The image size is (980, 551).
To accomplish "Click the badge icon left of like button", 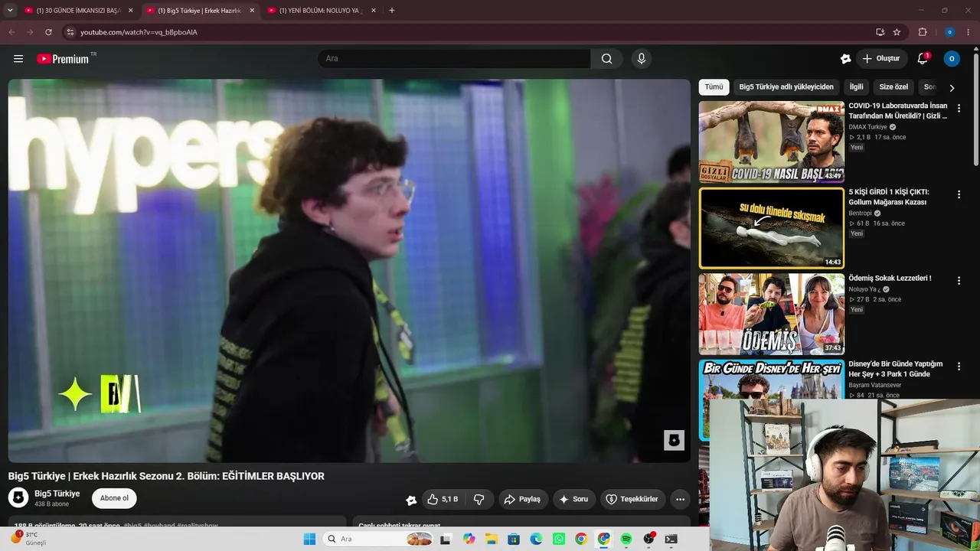I will [411, 500].
